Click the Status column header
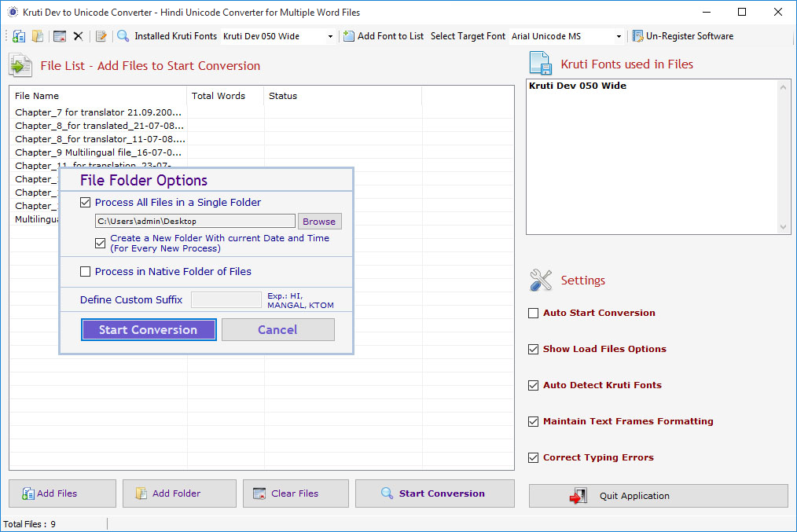The height and width of the screenshot is (532, 797). coord(343,96)
